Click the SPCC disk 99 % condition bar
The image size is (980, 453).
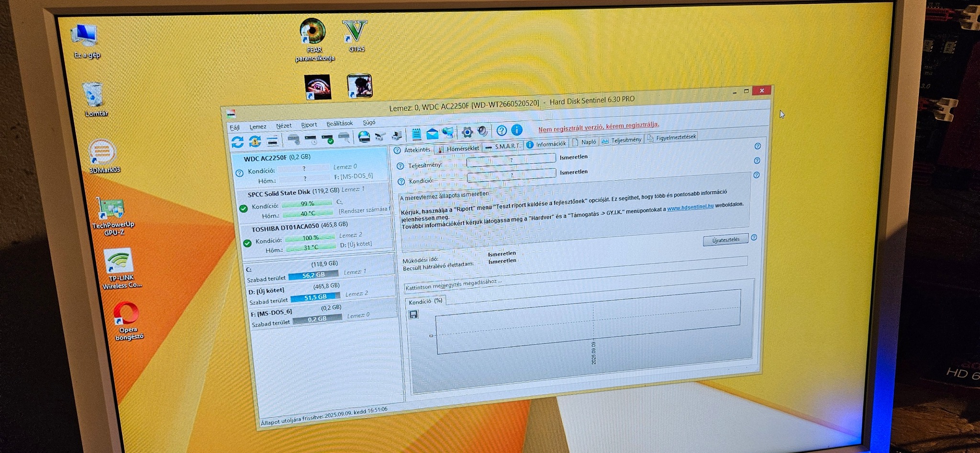tap(307, 204)
